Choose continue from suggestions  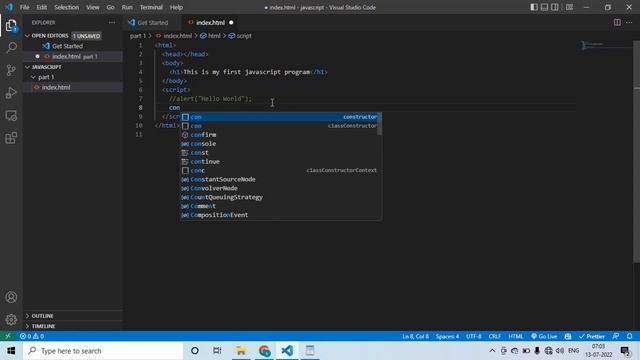click(x=279, y=162)
